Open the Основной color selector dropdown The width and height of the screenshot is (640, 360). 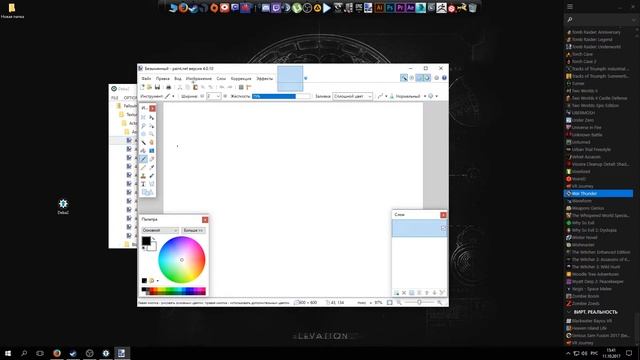[x=160, y=230]
